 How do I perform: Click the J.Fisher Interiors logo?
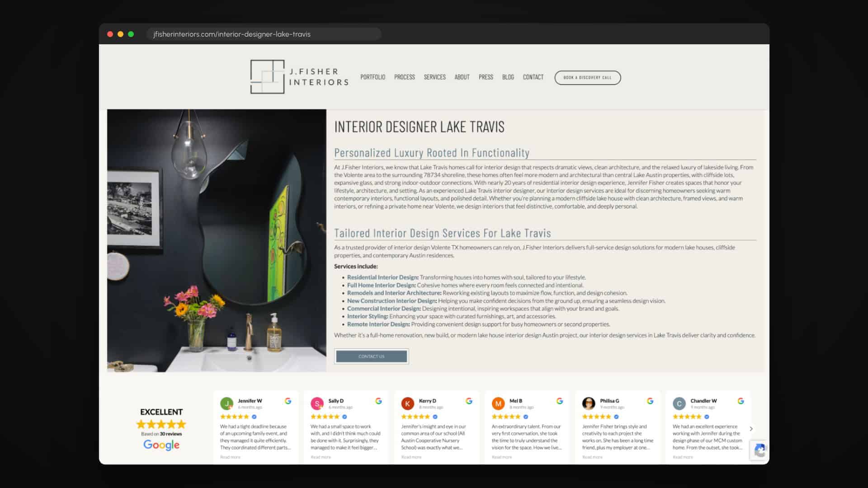(299, 77)
